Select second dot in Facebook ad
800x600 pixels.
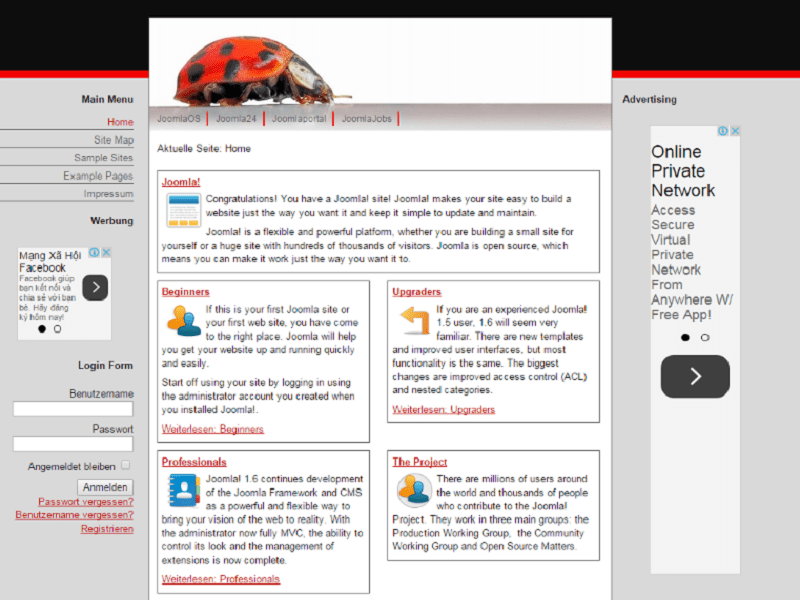58,329
